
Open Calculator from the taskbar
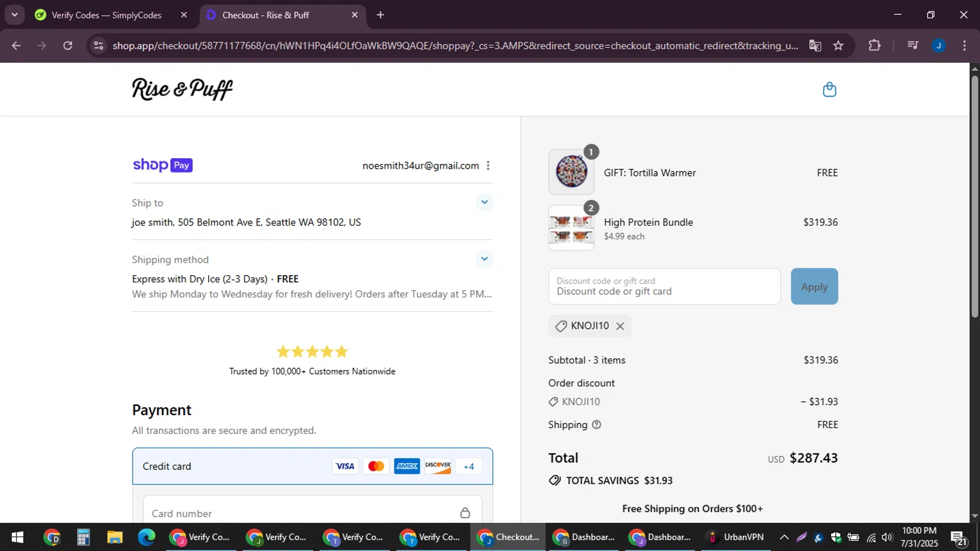[83, 537]
